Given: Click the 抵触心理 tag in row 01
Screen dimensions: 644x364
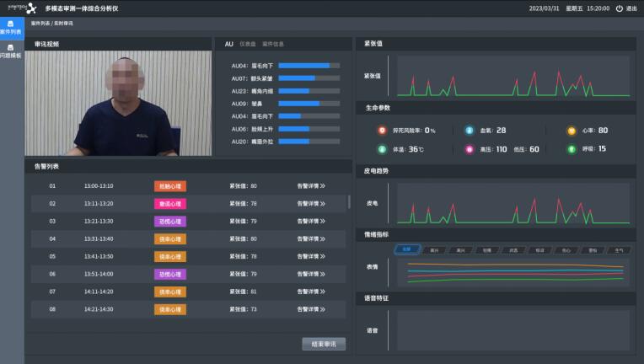Looking at the screenshot, I should click(x=170, y=185).
